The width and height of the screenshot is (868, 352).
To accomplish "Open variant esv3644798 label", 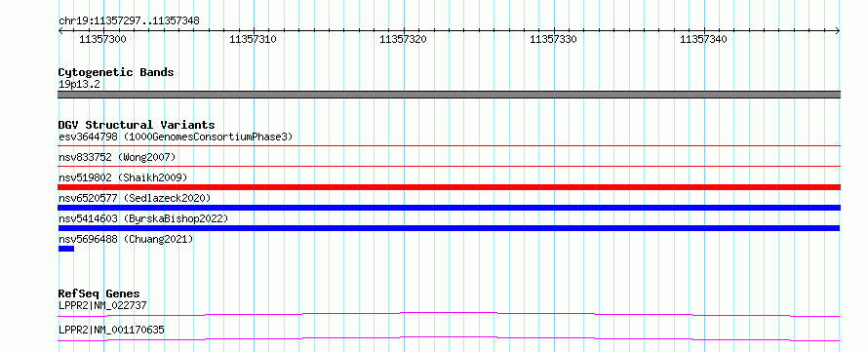I will click(176, 137).
